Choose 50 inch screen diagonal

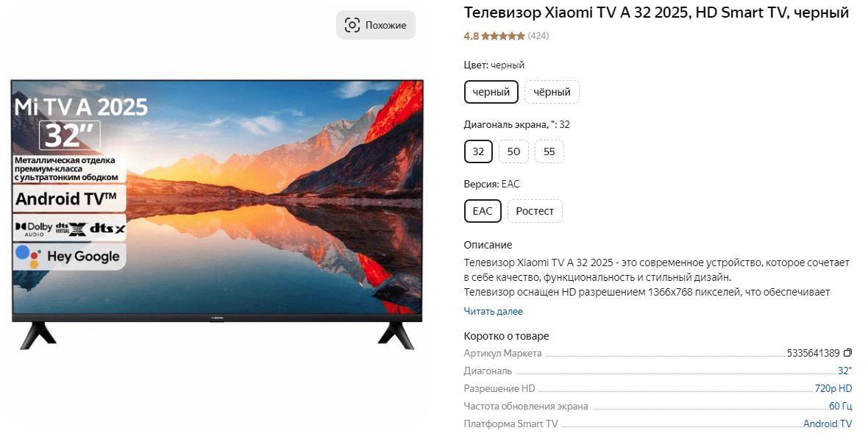(x=513, y=151)
